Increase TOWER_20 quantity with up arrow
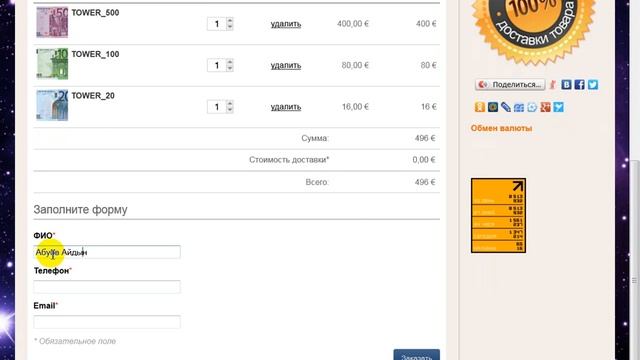Screen dimensions: 640x360 point(230,104)
